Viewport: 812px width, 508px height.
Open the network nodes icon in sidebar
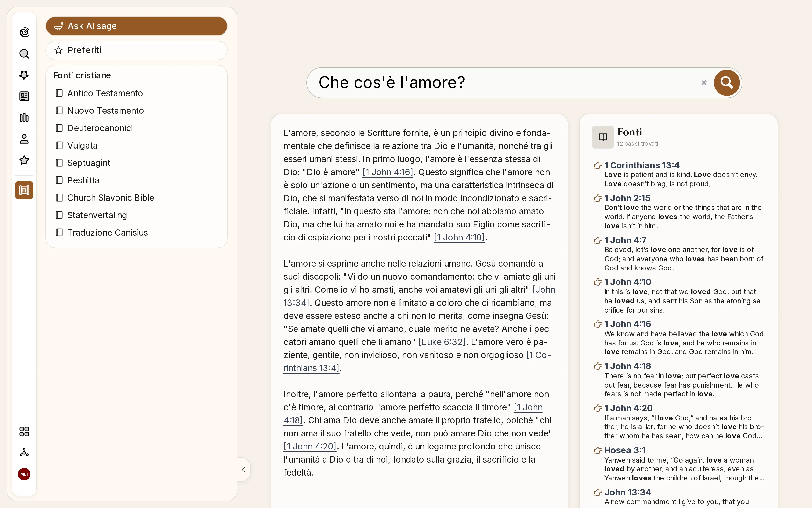(24, 453)
